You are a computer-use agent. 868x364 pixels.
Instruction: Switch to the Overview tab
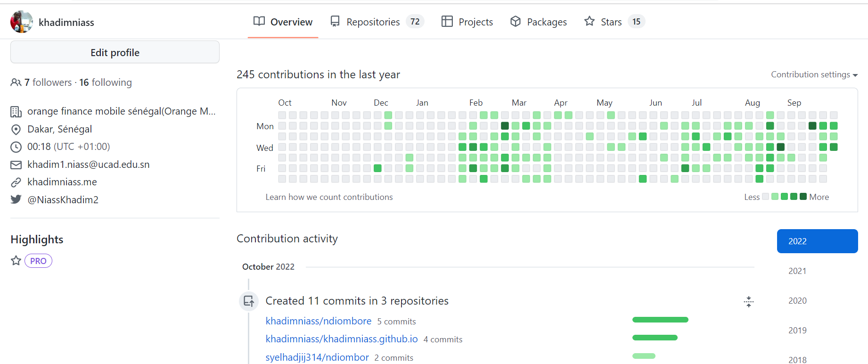(x=283, y=22)
